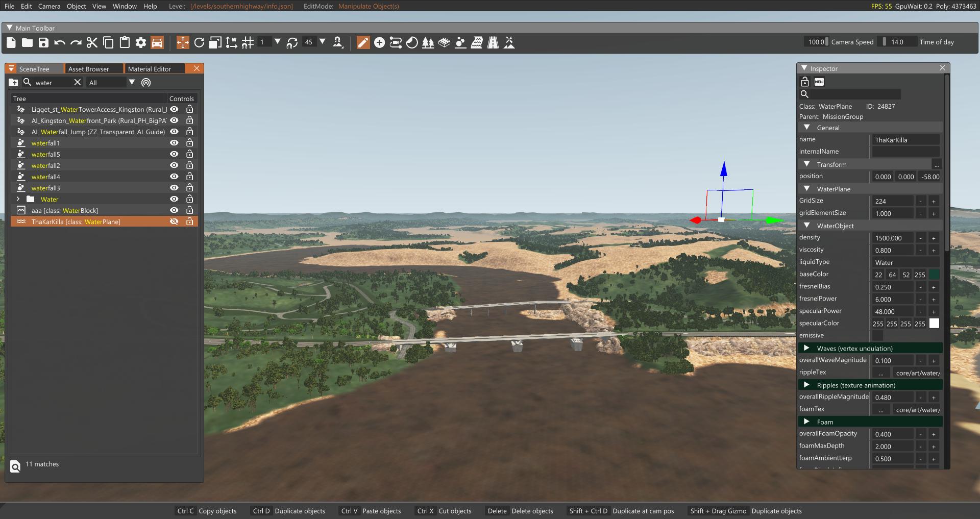Screen dimensions: 980x519
Task: Create a new level with the page icon
Action: coord(11,43)
